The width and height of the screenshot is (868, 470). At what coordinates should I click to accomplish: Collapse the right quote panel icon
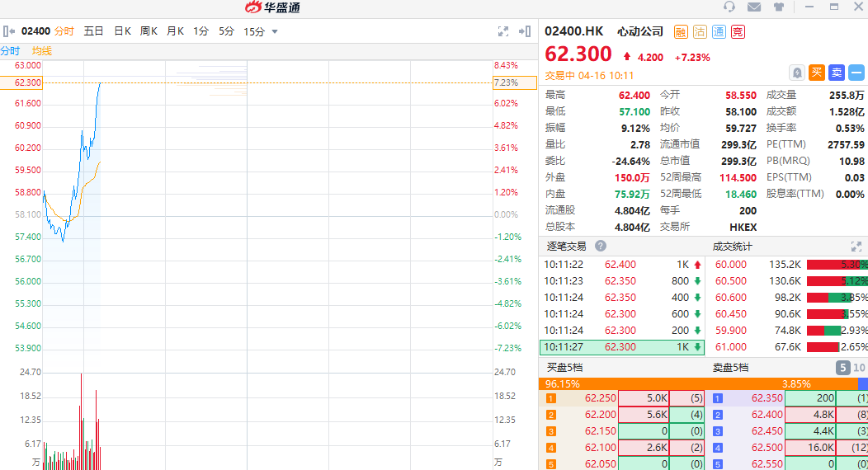pos(525,31)
